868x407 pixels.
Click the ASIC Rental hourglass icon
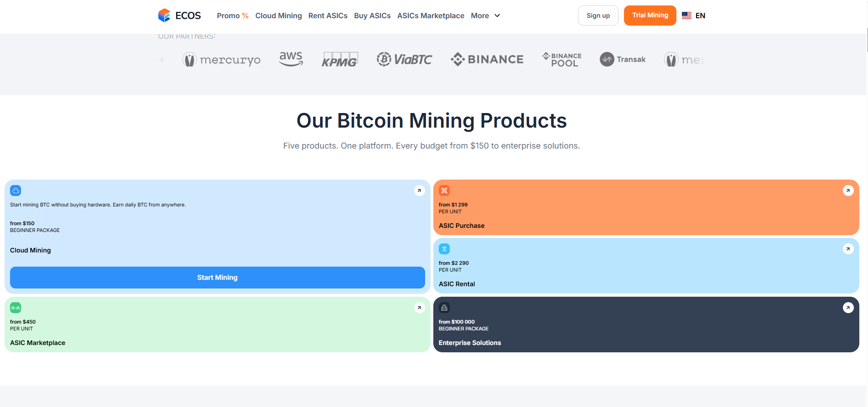(444, 249)
